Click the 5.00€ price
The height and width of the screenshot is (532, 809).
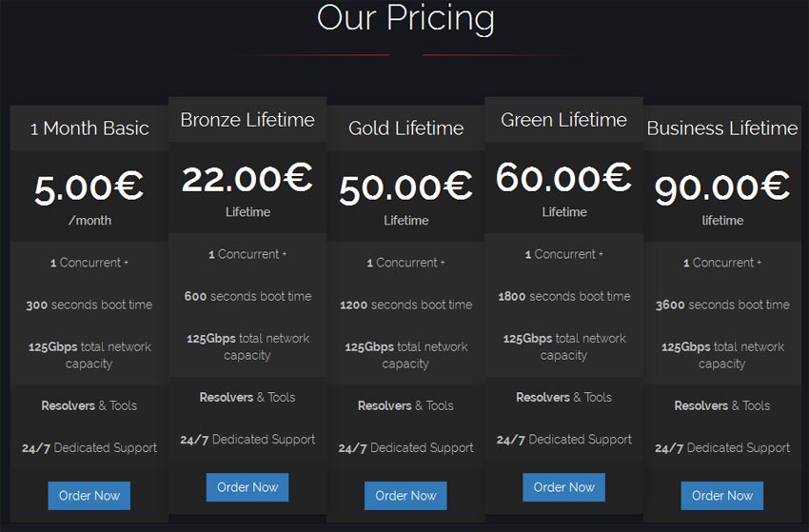89,187
